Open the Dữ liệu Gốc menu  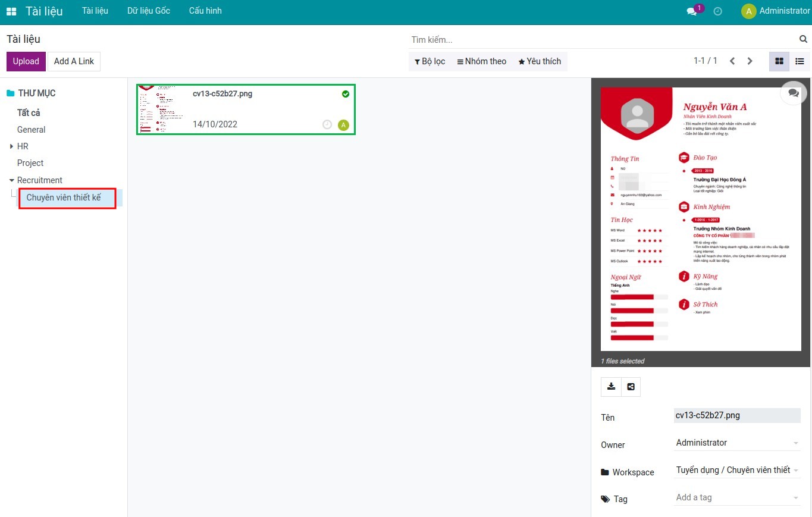(x=148, y=11)
